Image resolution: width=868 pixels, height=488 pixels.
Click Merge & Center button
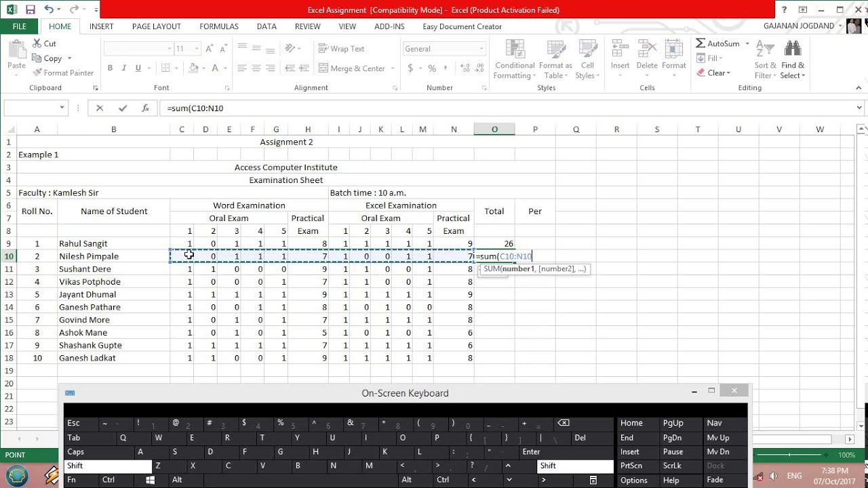pos(351,68)
